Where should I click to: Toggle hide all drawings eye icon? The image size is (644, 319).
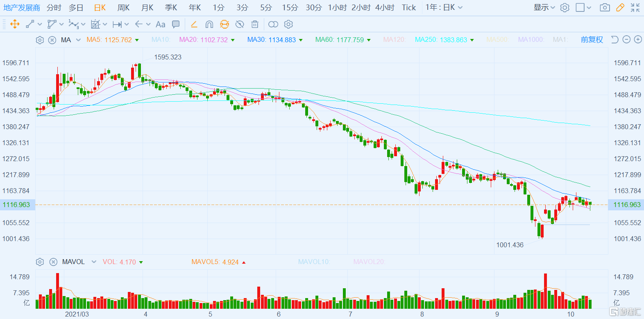pos(240,24)
